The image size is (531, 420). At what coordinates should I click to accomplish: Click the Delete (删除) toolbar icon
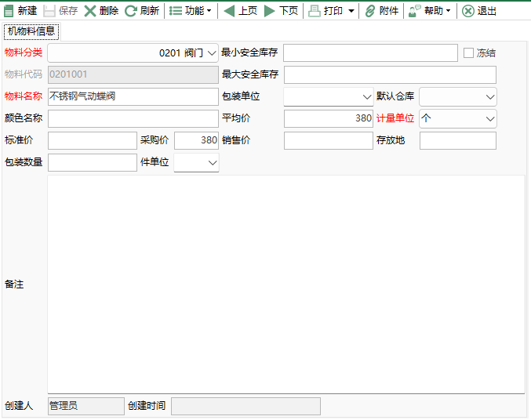tap(91, 11)
